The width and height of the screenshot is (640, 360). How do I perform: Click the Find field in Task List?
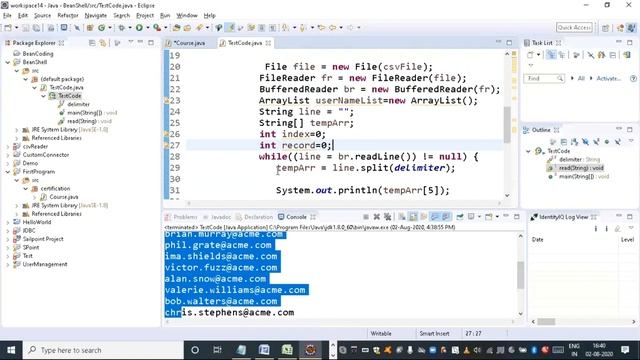[x=544, y=78]
